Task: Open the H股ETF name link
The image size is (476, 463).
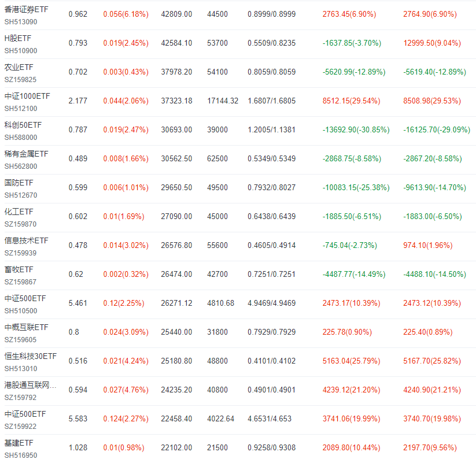Action: [17, 39]
